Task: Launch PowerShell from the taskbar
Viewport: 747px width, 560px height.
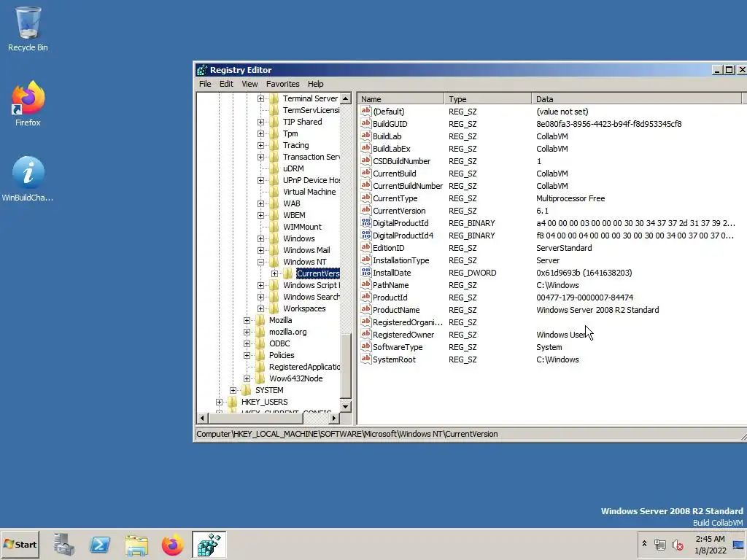Action: pyautogui.click(x=100, y=544)
